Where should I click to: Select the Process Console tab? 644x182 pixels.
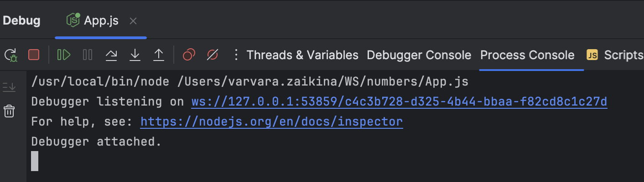(527, 56)
